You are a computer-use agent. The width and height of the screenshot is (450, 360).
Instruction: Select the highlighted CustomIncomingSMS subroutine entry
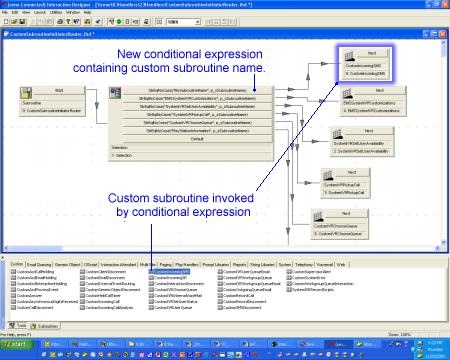click(169, 272)
